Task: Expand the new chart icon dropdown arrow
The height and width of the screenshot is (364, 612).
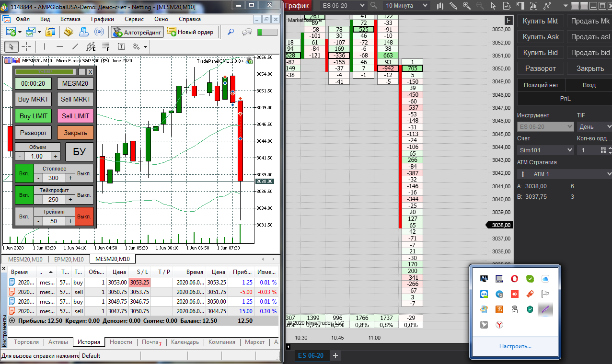Action: pos(20,32)
